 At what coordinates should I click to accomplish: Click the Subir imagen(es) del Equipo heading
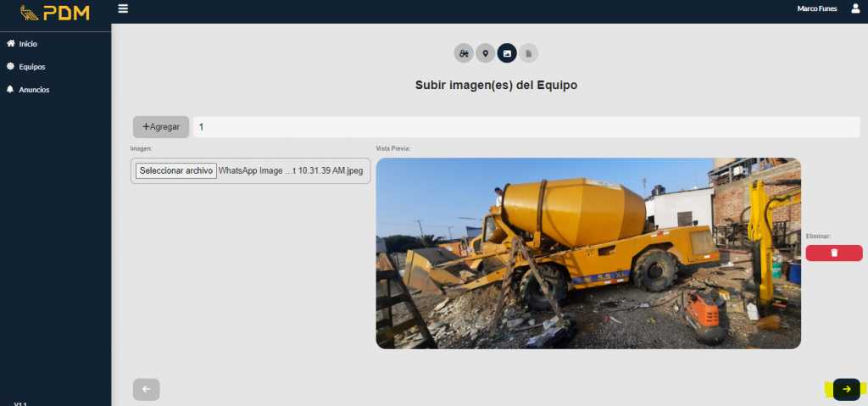[496, 85]
